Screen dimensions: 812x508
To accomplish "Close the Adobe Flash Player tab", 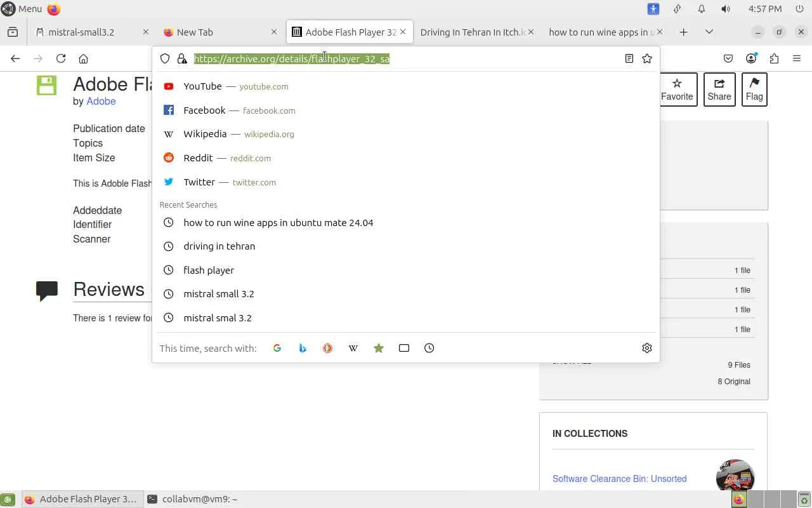I will (x=403, y=32).
